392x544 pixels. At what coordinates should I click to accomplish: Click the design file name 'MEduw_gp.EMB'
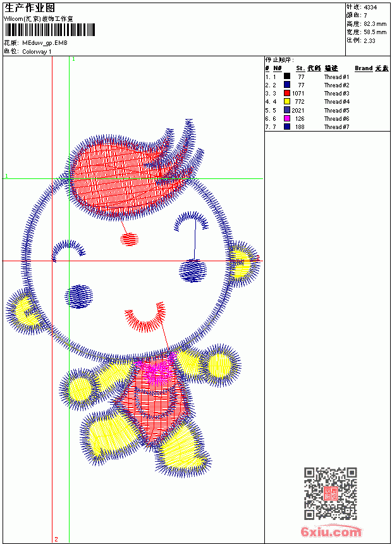pos(45,43)
